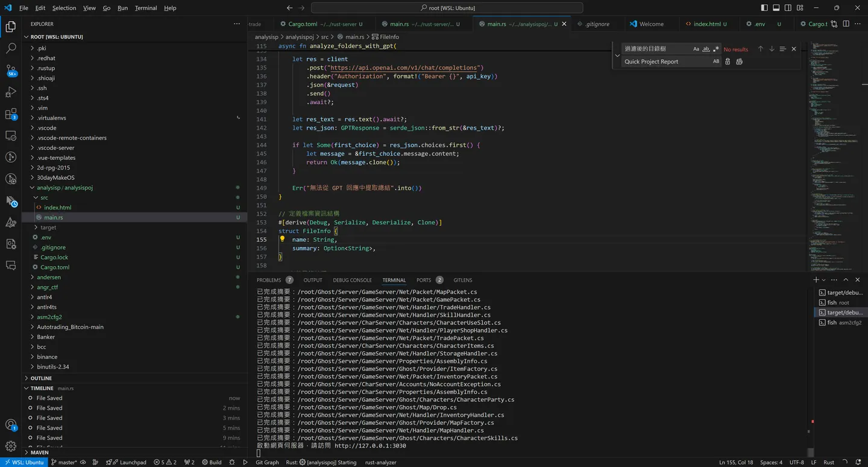
Task: Toggle Find in Selection option
Action: [x=782, y=49]
